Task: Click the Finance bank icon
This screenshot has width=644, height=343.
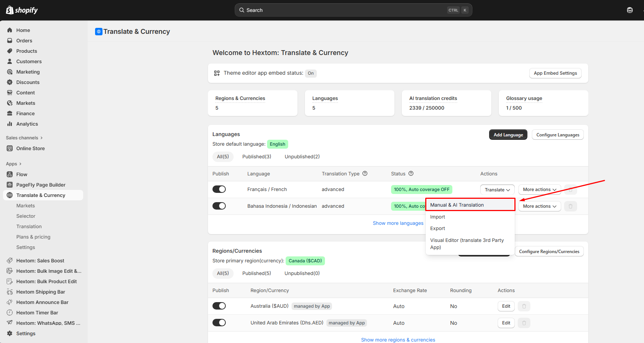Action: click(x=10, y=113)
